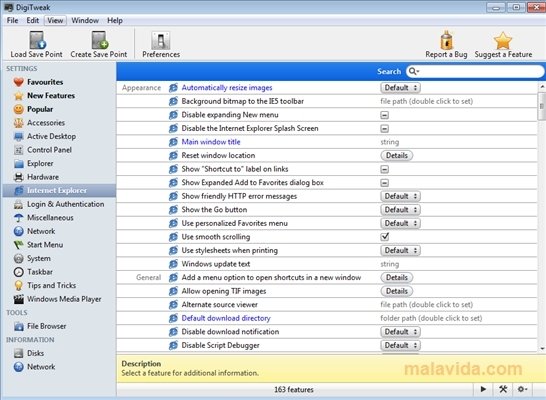This screenshot has width=546, height=400.
Task: Select Windows Media Player category
Action: (64, 299)
